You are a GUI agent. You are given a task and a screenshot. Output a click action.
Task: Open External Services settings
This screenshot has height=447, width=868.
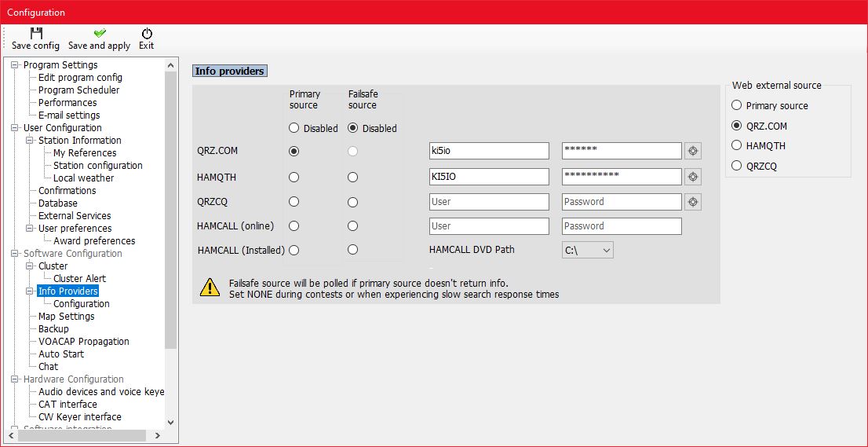(75, 215)
